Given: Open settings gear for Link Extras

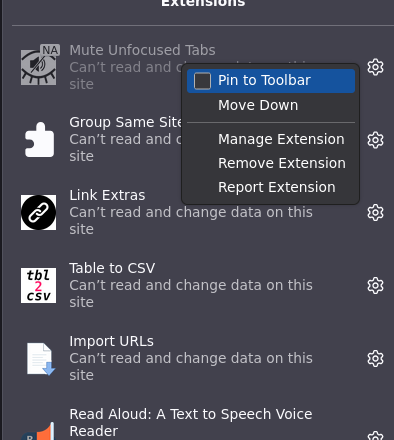Looking at the screenshot, I should 375,213.
